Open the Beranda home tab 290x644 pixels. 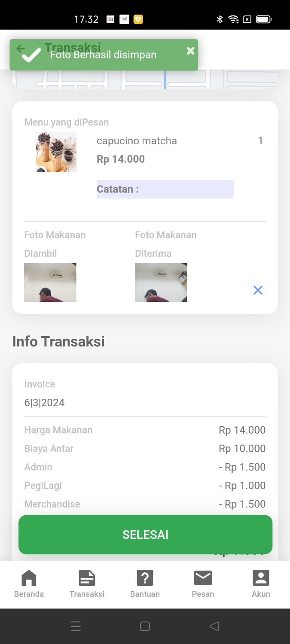pos(29,583)
